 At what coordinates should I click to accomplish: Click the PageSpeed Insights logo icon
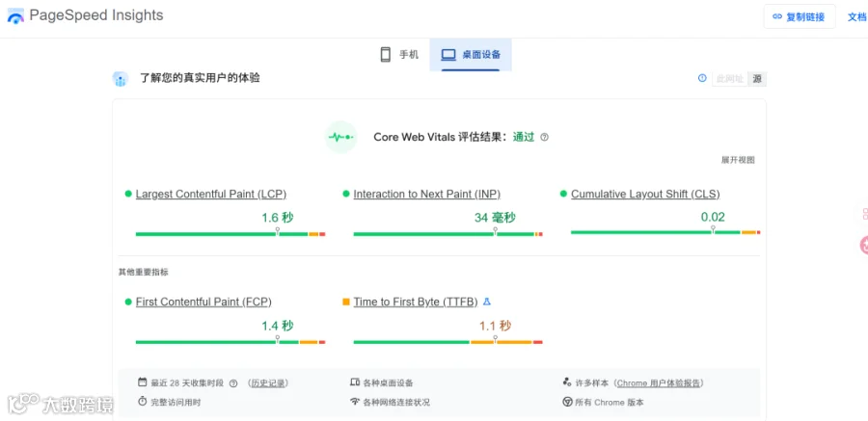coord(15,16)
